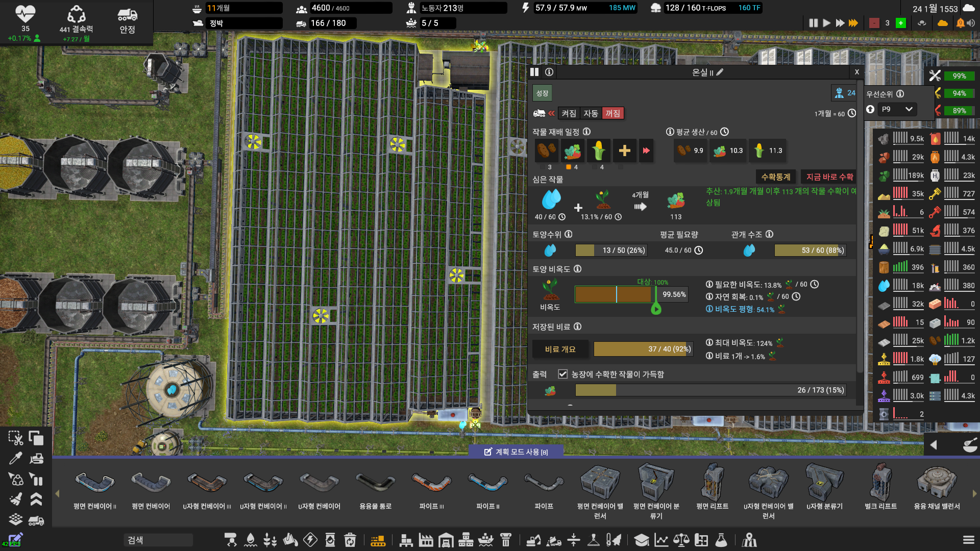This screenshot has width=980, height=551.
Task: Click 지금 바로 수확 button
Action: tap(829, 177)
